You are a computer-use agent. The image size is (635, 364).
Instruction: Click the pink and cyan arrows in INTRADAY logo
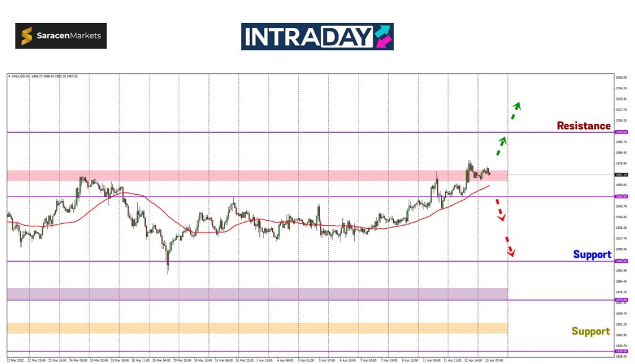coord(383,37)
